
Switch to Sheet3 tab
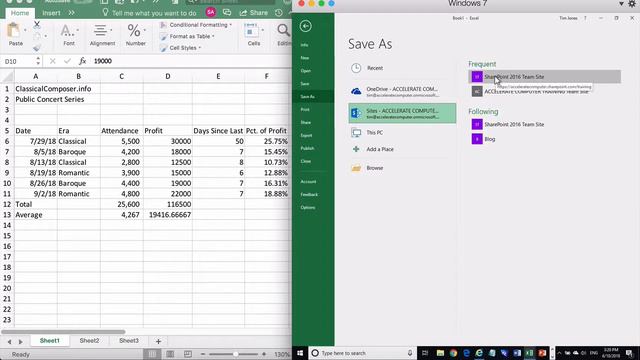(x=129, y=340)
